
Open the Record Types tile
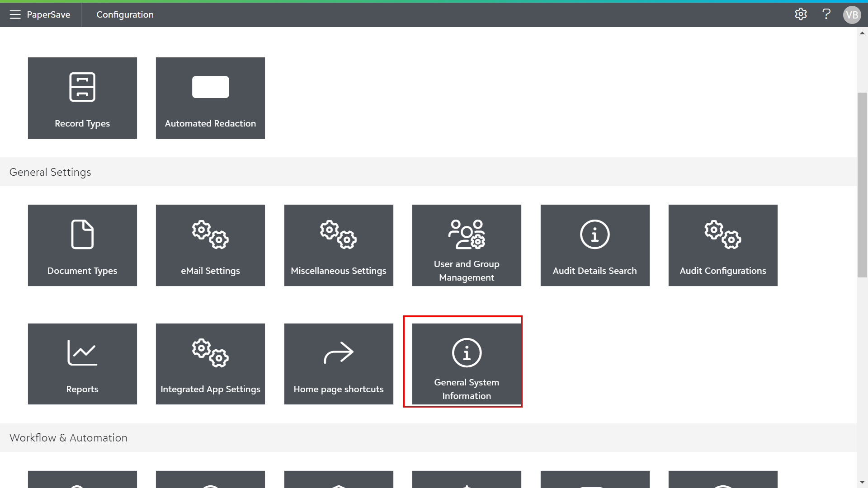pos(82,98)
